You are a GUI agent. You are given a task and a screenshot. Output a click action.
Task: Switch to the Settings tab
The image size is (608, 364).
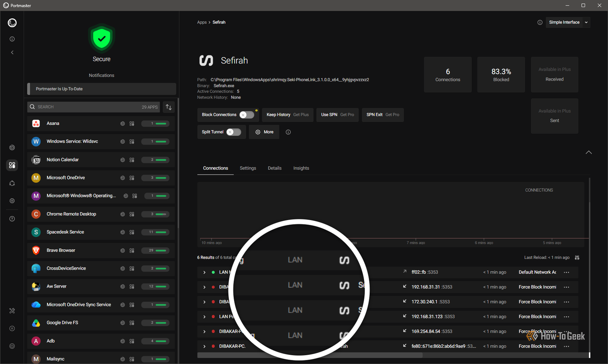248,168
